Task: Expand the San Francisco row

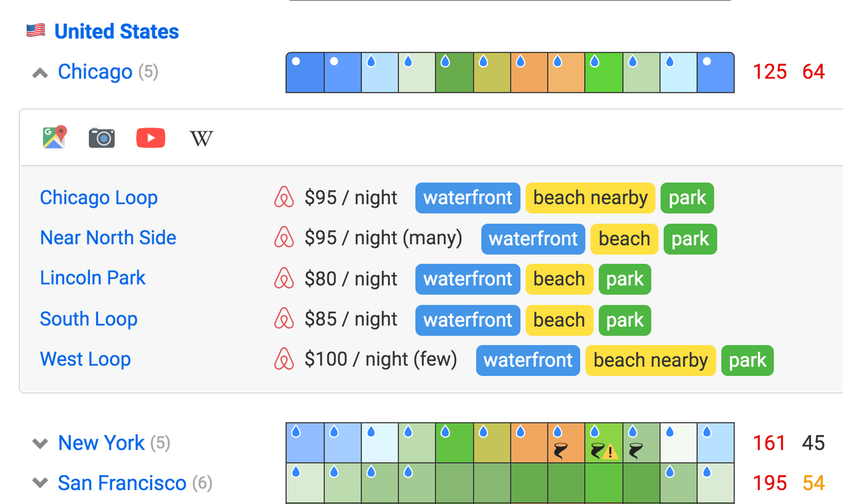Action: pyautogui.click(x=40, y=483)
